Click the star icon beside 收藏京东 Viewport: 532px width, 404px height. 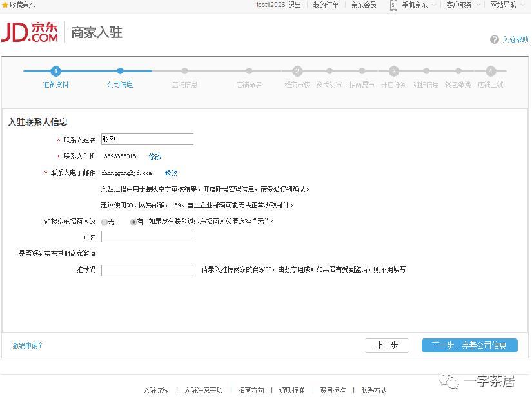5,5
